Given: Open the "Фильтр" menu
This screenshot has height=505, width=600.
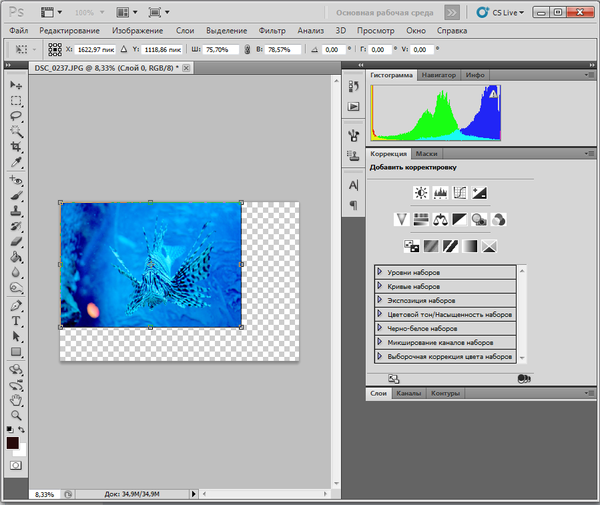Looking at the screenshot, I should point(272,31).
